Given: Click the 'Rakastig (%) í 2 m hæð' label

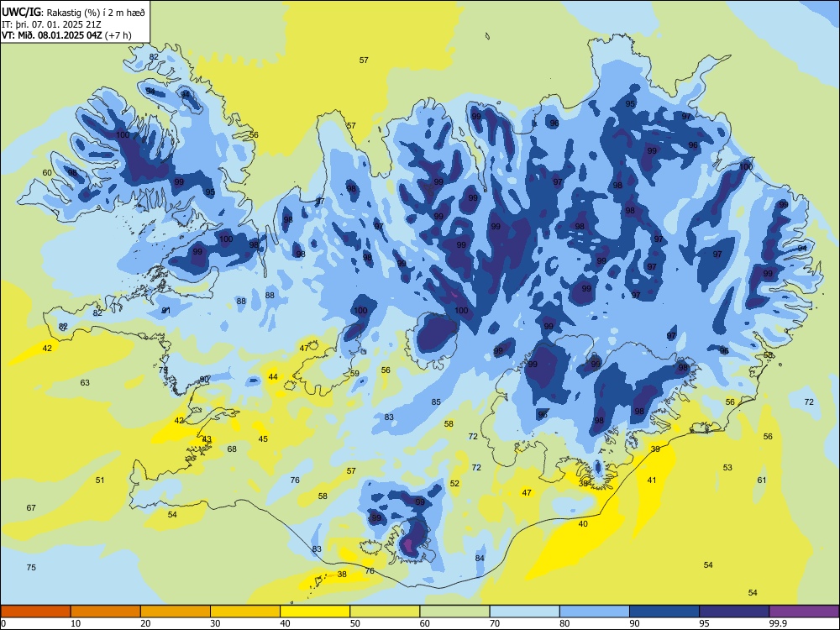Looking at the screenshot, I should (x=96, y=13).
